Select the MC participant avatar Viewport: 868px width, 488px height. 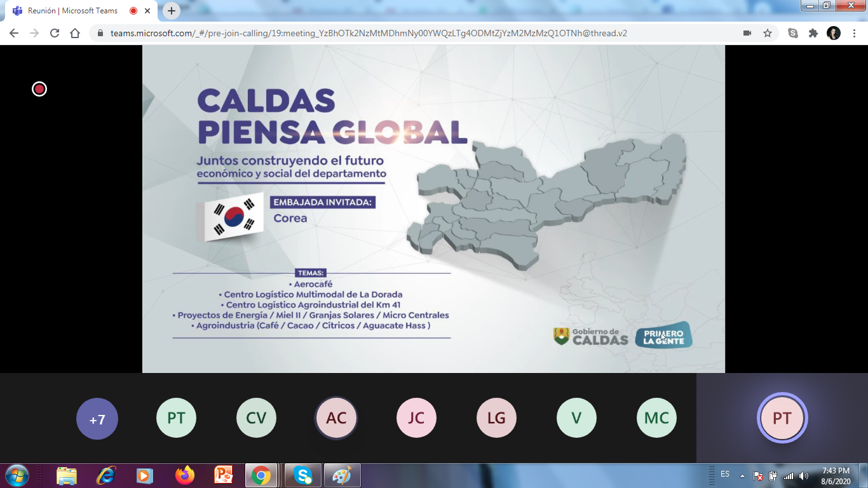656,418
